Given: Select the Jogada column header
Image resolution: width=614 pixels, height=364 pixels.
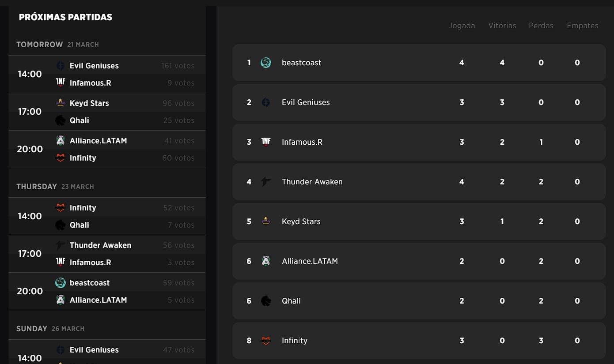Looking at the screenshot, I should 462,26.
